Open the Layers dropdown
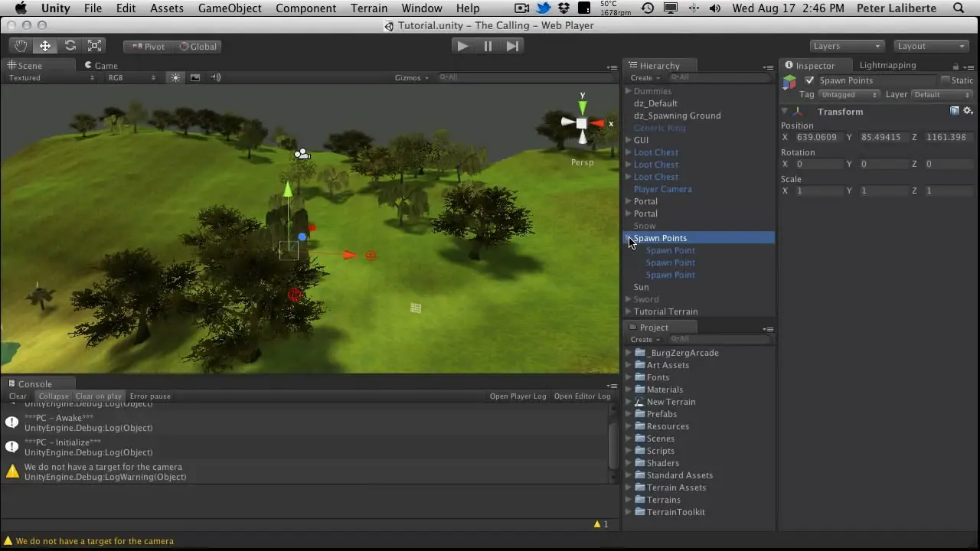The width and height of the screenshot is (980, 551). pyautogui.click(x=846, y=46)
